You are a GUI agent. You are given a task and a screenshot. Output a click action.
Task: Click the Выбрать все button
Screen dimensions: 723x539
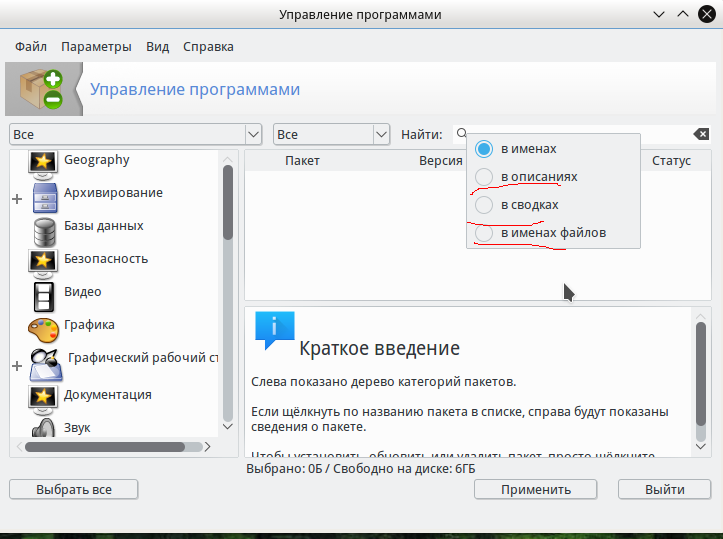(74, 489)
